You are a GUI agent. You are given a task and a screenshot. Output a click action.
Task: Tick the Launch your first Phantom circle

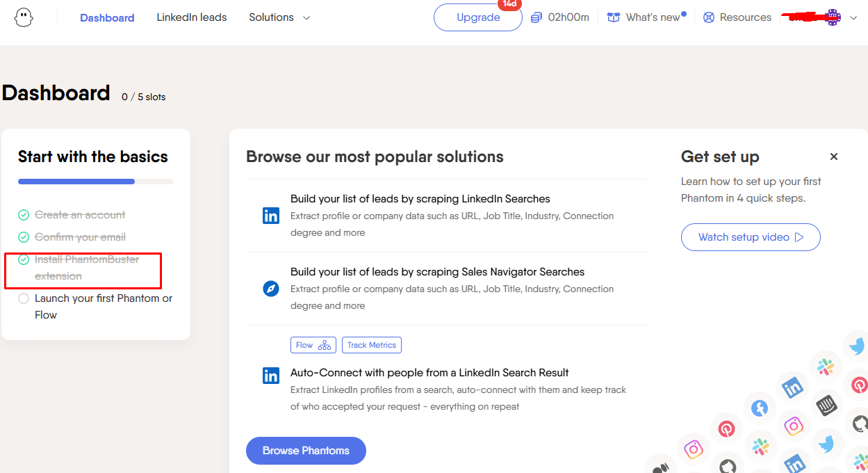pos(24,298)
